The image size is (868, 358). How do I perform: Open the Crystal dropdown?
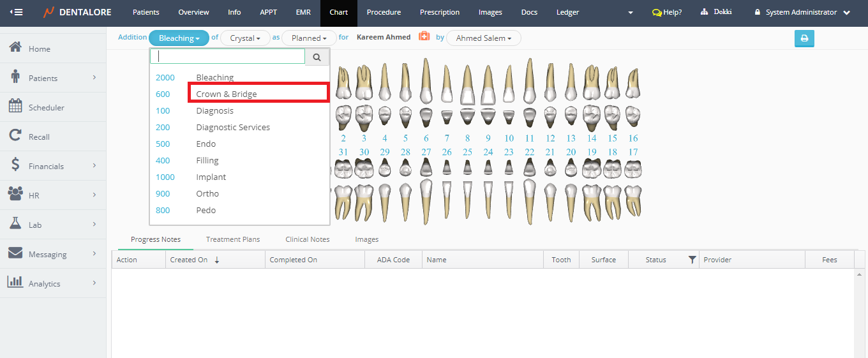(245, 38)
